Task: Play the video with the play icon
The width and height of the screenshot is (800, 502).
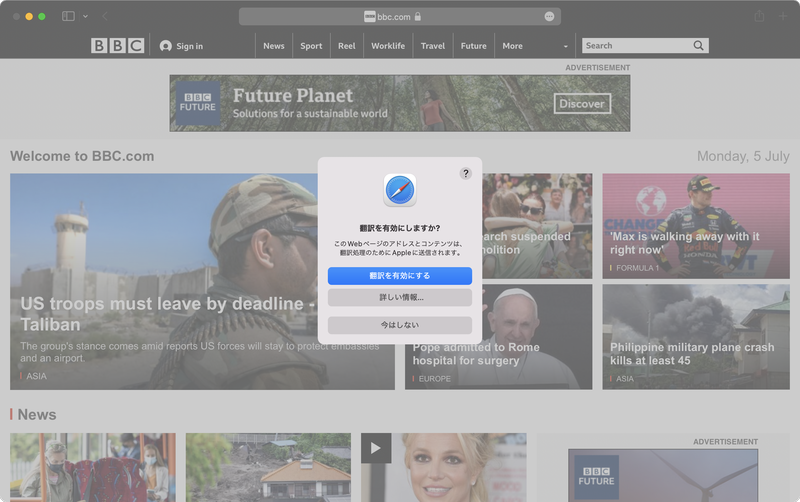Action: coord(376,448)
